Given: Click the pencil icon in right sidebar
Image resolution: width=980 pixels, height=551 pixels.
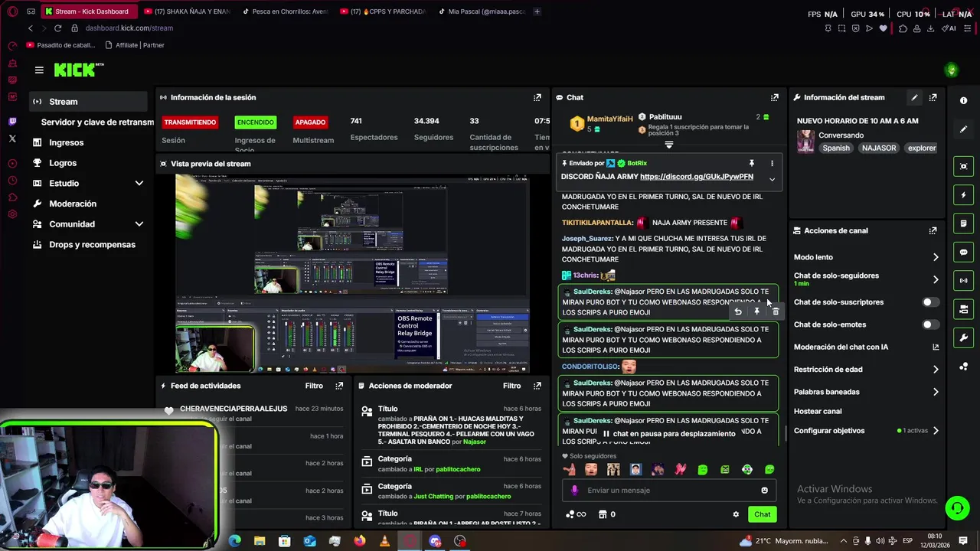Looking at the screenshot, I should click(x=963, y=129).
